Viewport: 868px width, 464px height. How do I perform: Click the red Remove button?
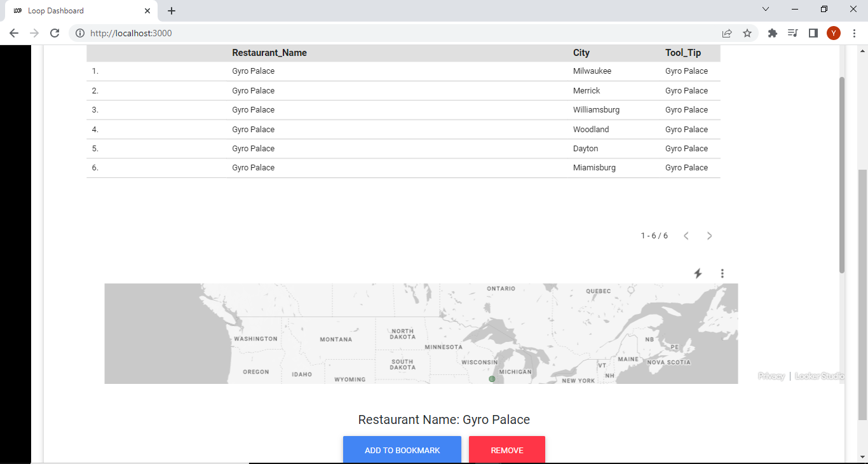tap(507, 450)
